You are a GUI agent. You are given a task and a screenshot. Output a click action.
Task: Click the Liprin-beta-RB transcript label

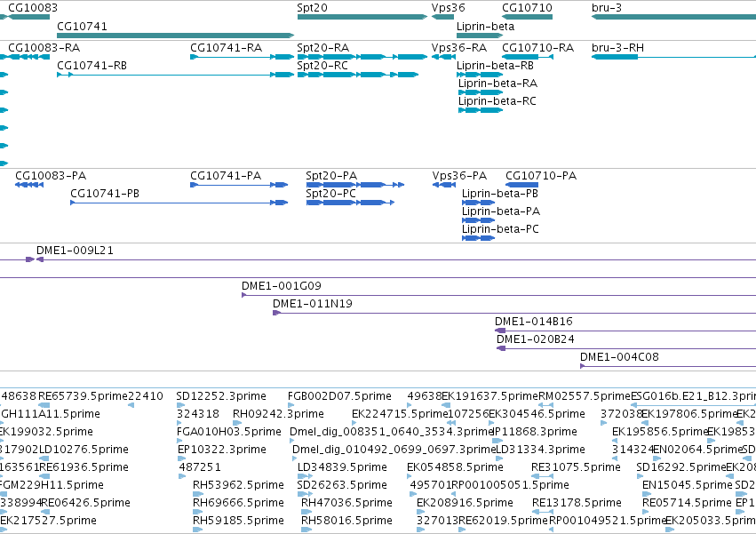click(495, 66)
